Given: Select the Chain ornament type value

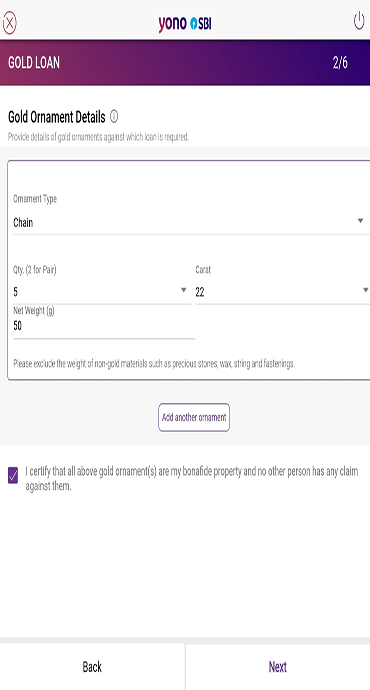Looking at the screenshot, I should coord(23,223).
